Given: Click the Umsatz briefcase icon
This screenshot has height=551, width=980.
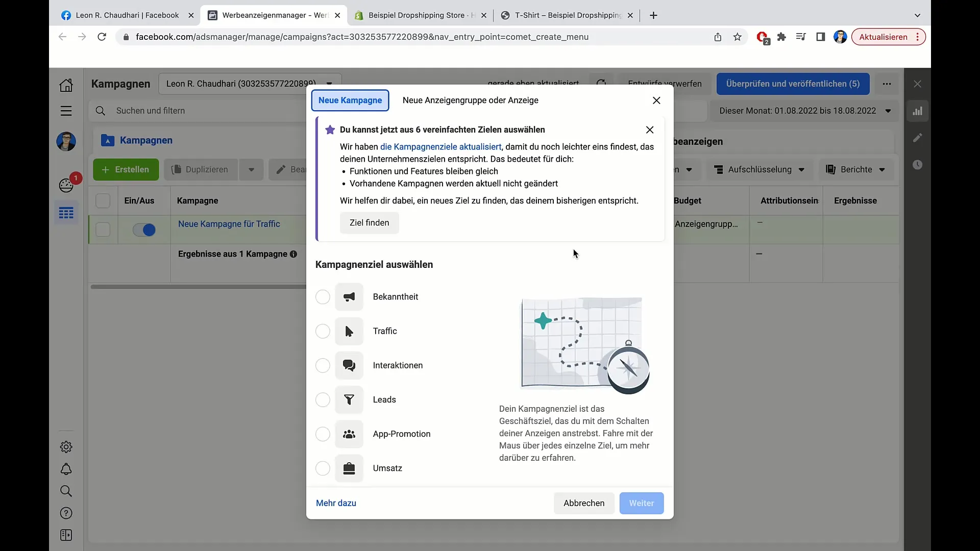Looking at the screenshot, I should tap(349, 468).
